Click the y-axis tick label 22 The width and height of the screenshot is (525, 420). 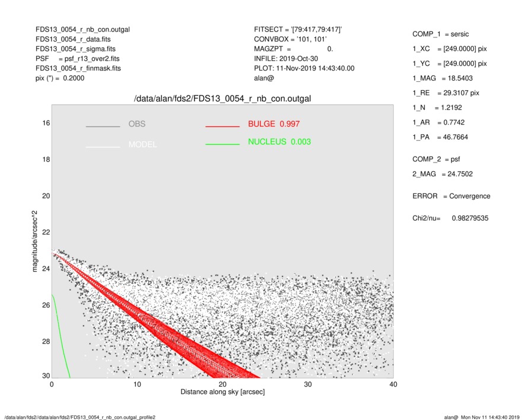click(x=46, y=233)
